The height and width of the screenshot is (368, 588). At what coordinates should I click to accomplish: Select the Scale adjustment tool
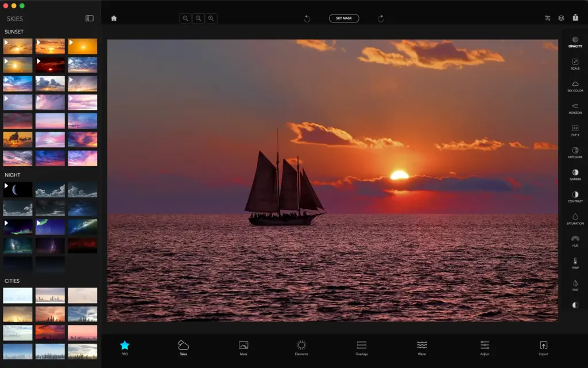(x=575, y=64)
